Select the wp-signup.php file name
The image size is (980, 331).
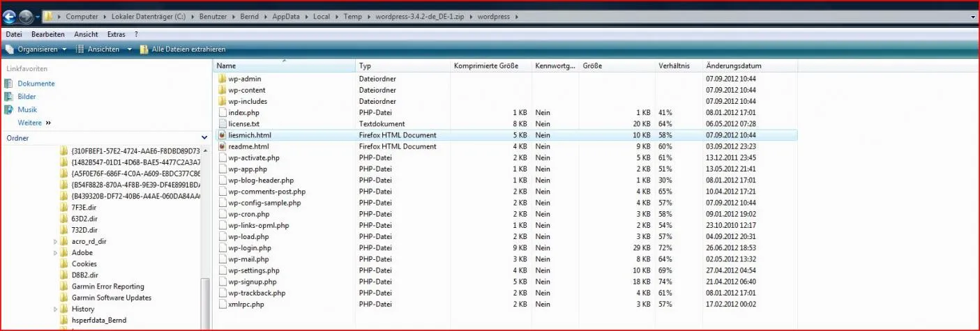[x=252, y=282]
